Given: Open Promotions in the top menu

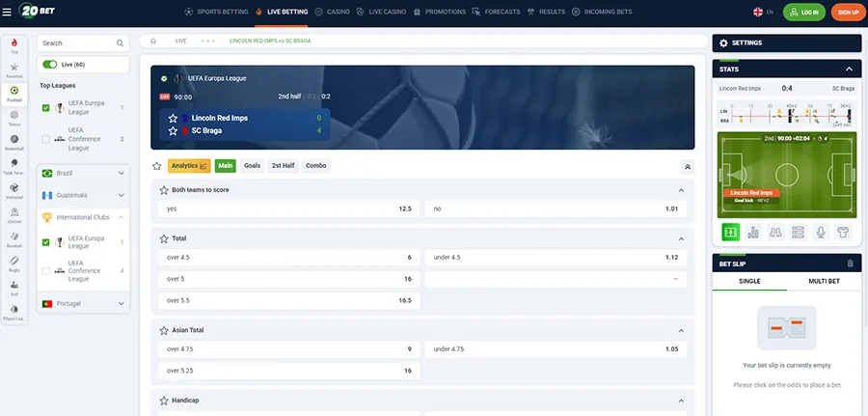Looking at the screenshot, I should [x=440, y=12].
